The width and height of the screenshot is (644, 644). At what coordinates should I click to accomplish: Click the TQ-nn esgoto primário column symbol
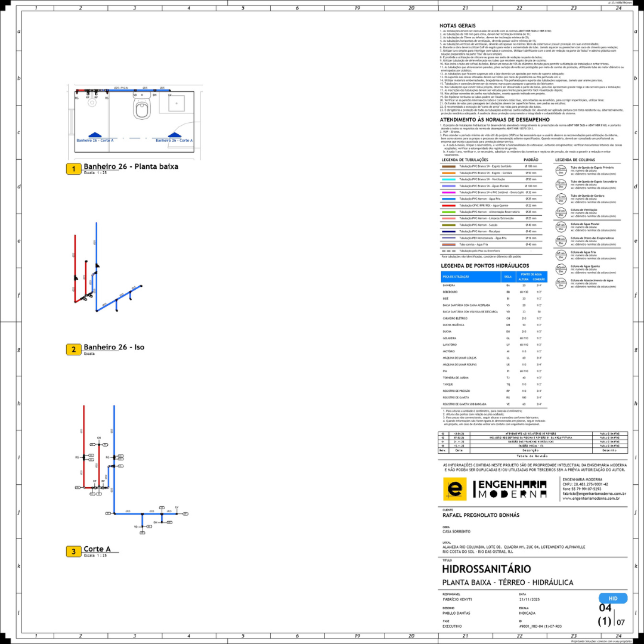pos(561,171)
